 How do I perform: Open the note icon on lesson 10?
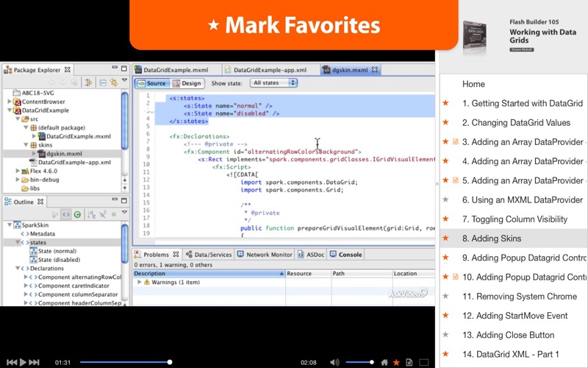point(456,277)
